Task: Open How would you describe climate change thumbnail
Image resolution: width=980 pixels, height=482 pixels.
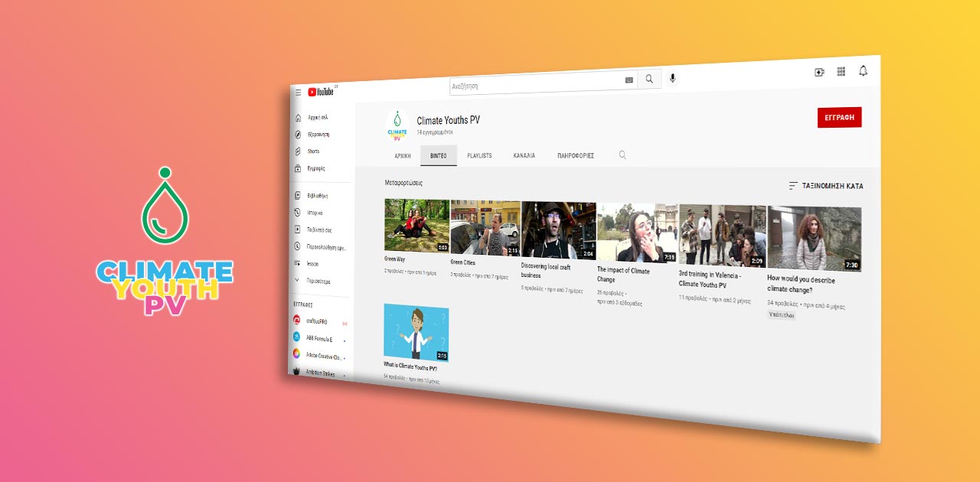Action: pyautogui.click(x=815, y=239)
